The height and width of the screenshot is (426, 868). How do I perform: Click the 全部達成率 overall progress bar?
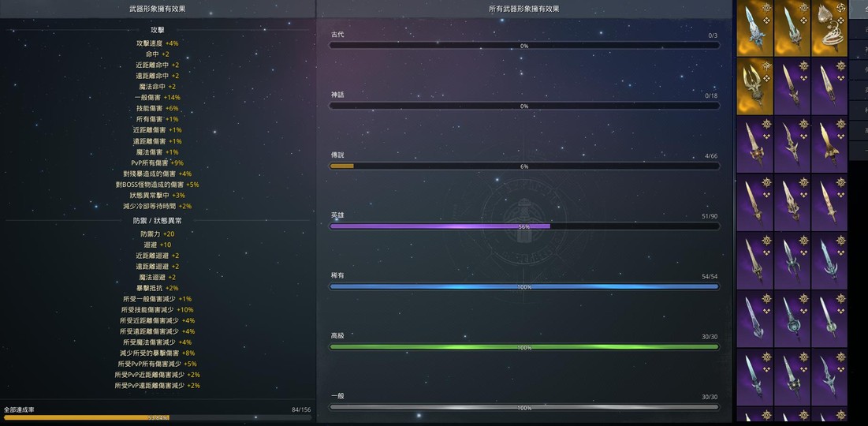(157, 417)
